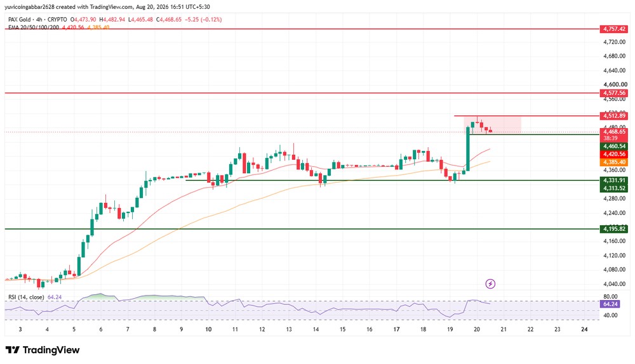Click the 38:39 candle countdown label
The width and height of the screenshot is (635, 364).
click(610, 138)
